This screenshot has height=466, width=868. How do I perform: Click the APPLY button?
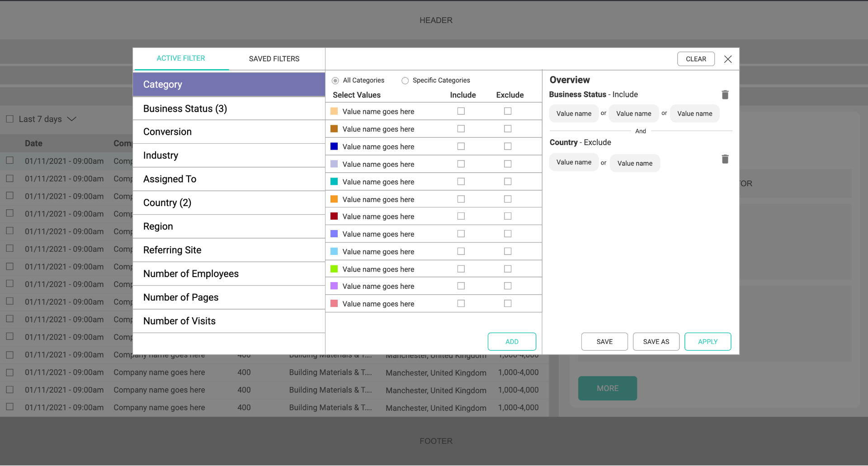(x=708, y=342)
